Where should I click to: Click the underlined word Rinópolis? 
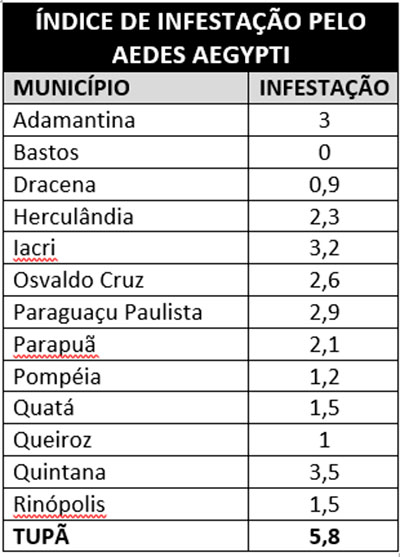click(x=60, y=506)
